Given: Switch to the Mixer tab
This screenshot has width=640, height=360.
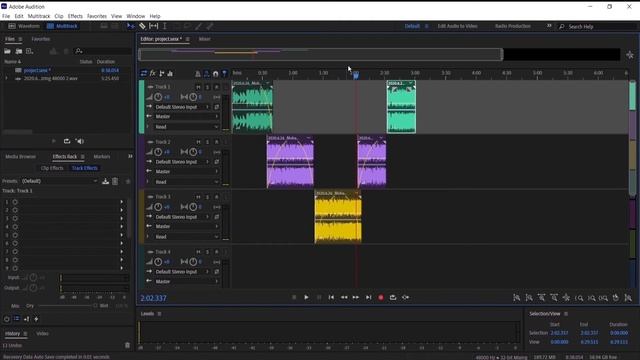Looking at the screenshot, I should tap(204, 39).
